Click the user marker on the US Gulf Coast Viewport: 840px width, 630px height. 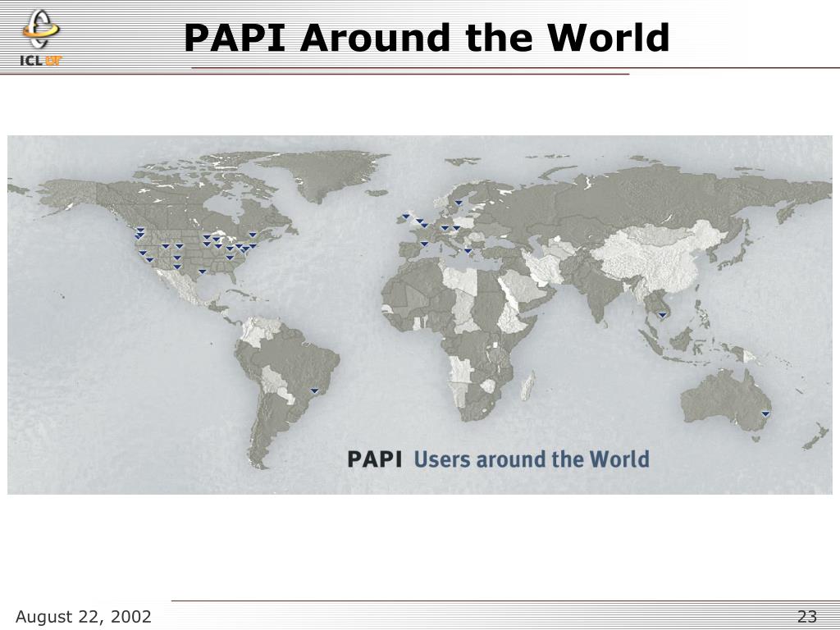[202, 272]
